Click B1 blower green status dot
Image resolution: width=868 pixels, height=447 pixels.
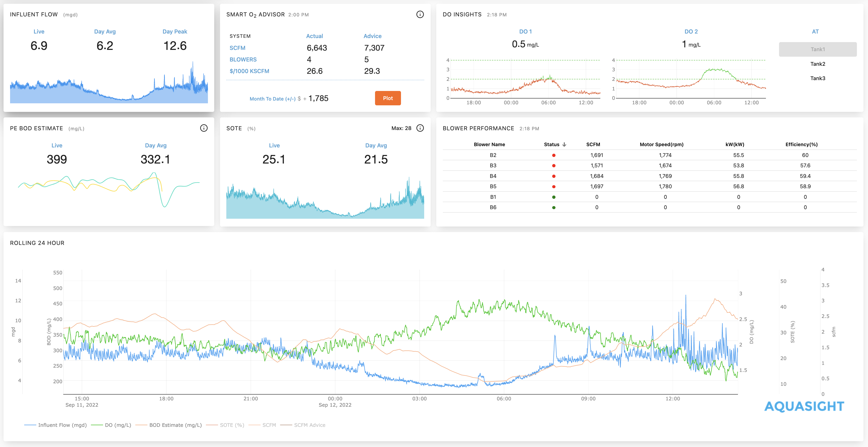tap(554, 197)
